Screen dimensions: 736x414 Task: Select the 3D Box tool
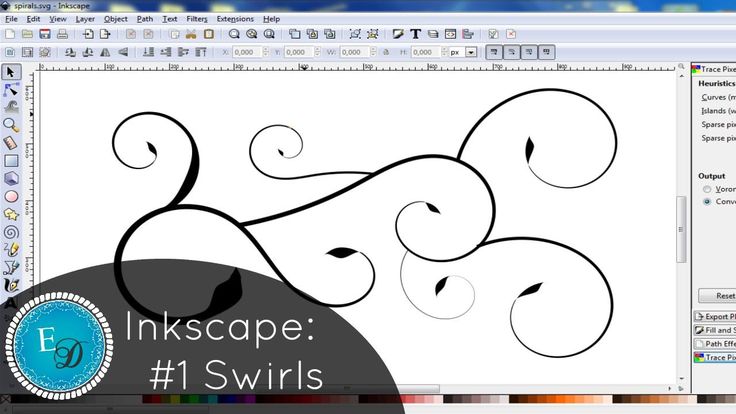pos(11,178)
